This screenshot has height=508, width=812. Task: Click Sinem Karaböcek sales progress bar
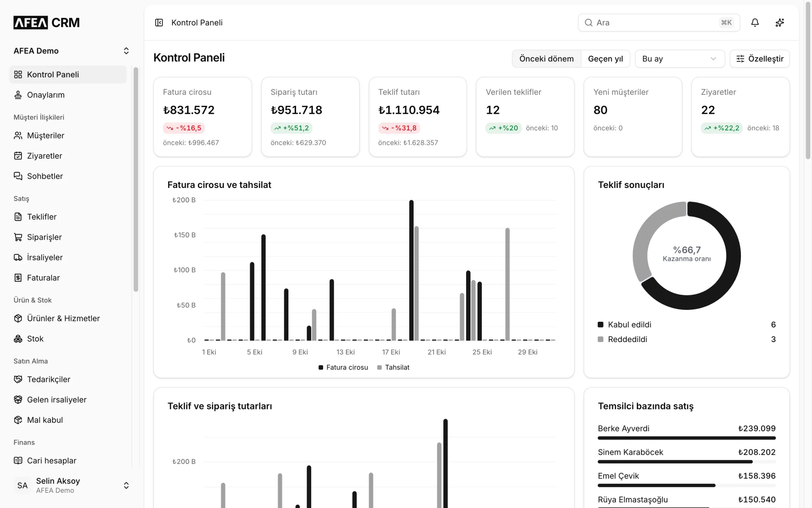(687, 462)
